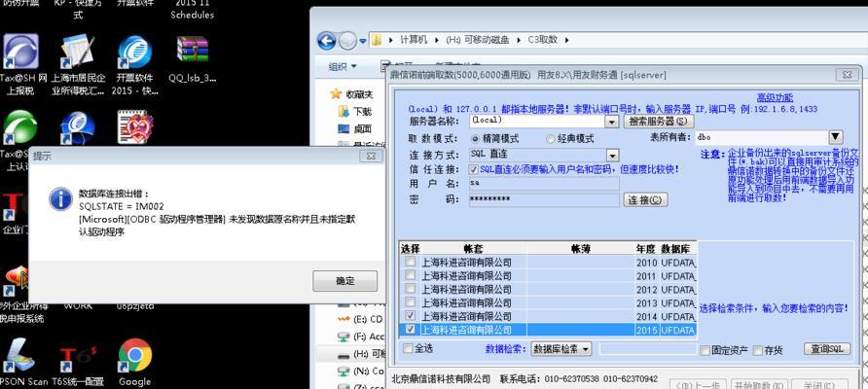This screenshot has height=389, width=868.
Task: Open 上海市居民企业所得税 desktop shortcut
Action: [x=78, y=52]
